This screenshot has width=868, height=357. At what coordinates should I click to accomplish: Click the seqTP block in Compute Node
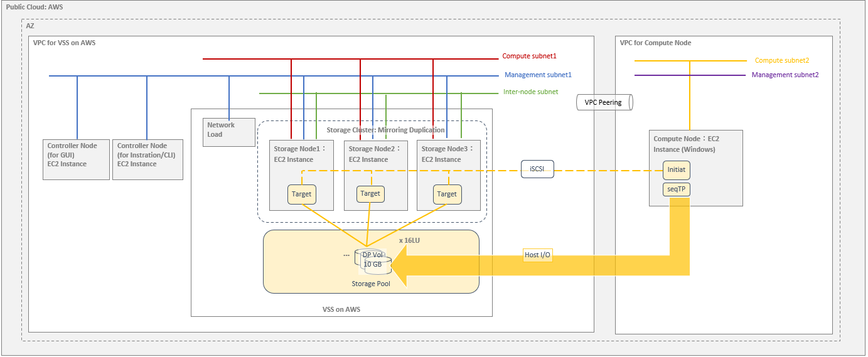[677, 189]
